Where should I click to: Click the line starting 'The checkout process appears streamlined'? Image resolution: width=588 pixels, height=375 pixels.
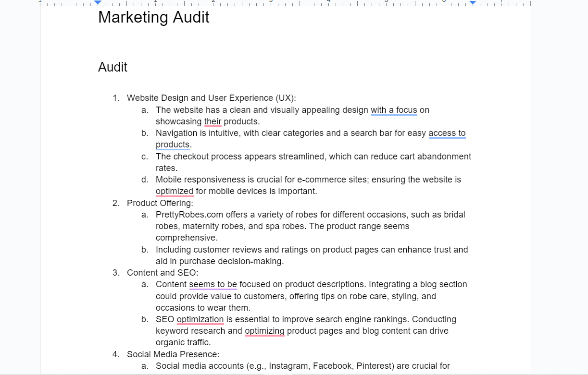point(313,157)
